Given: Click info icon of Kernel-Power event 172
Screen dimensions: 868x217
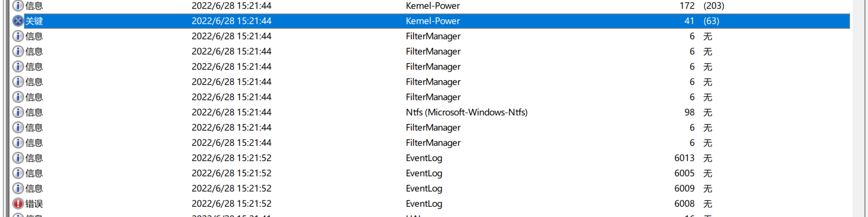Looking at the screenshot, I should click(18, 6).
